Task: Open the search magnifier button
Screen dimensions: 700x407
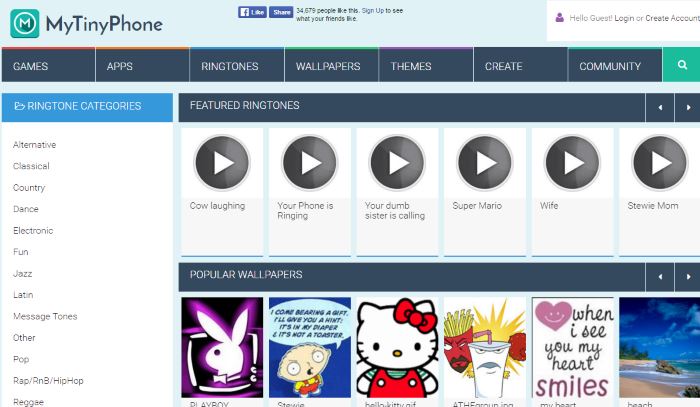Action: click(682, 65)
